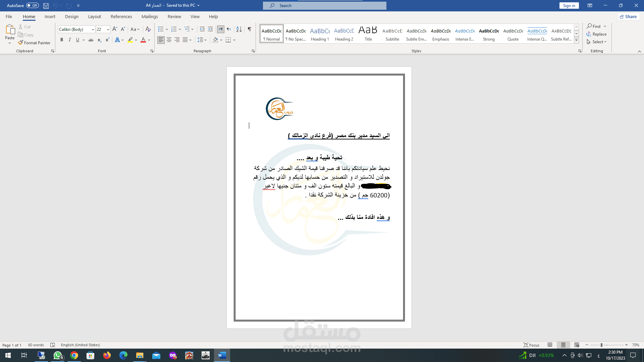Open Font dialog launcher
The height and width of the screenshot is (362, 644).
[152, 51]
